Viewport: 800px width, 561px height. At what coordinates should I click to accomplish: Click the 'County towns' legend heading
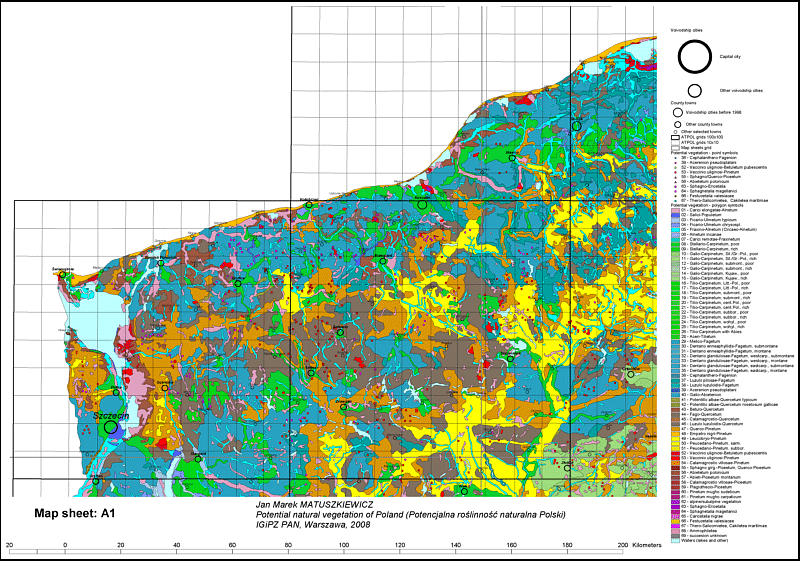click(683, 103)
